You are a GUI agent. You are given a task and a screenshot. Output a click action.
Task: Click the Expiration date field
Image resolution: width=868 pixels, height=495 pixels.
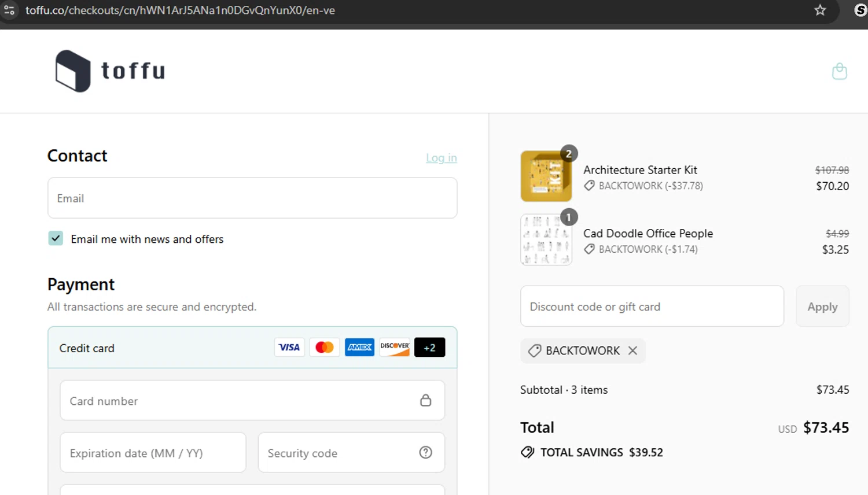click(153, 453)
